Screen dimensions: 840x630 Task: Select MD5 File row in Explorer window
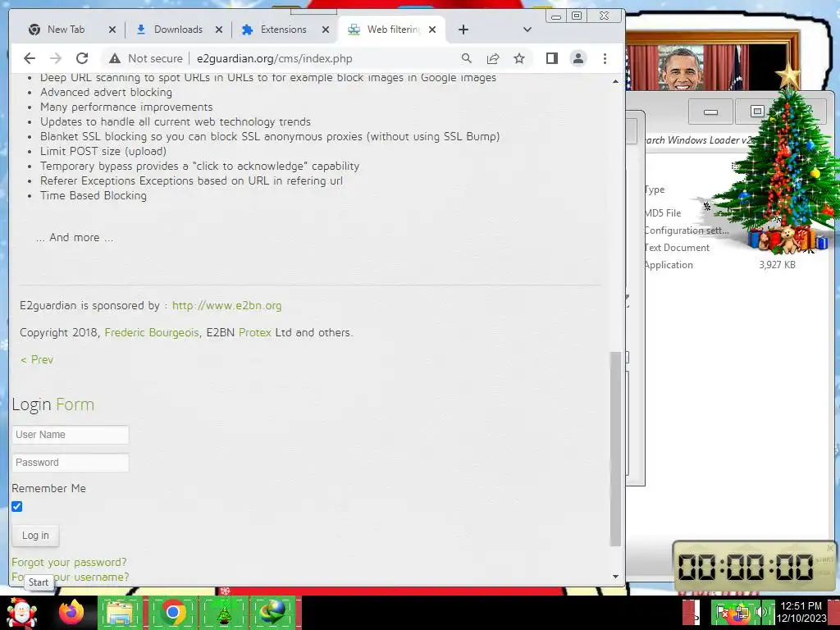pyautogui.click(x=663, y=212)
